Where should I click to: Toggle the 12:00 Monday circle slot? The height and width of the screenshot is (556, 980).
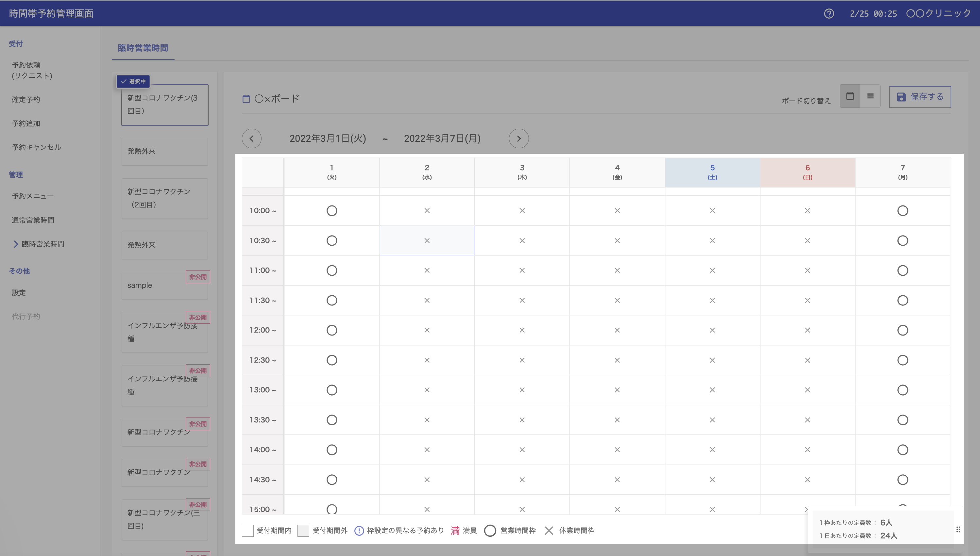pos(903,330)
